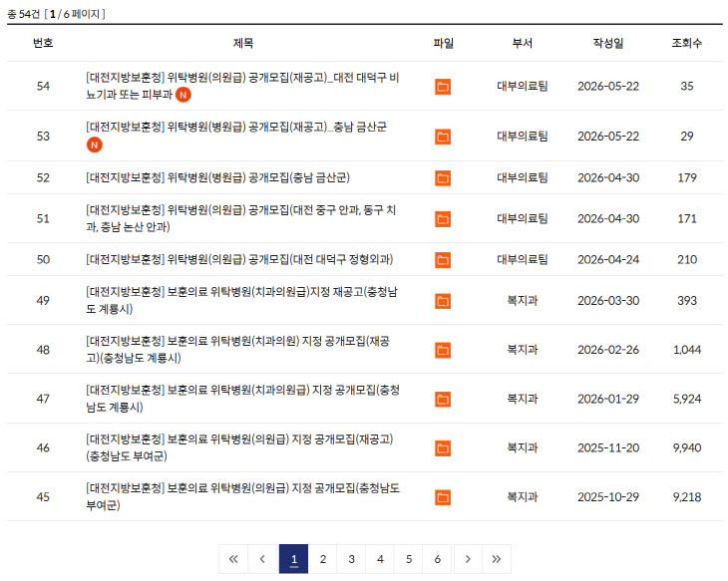The image size is (728, 581).
Task: Open the file attachment icon for post 49
Action: click(443, 301)
